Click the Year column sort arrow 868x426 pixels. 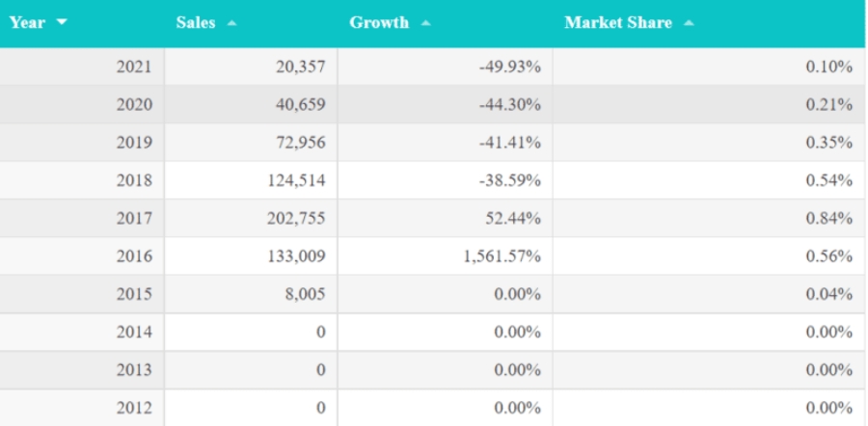click(63, 22)
